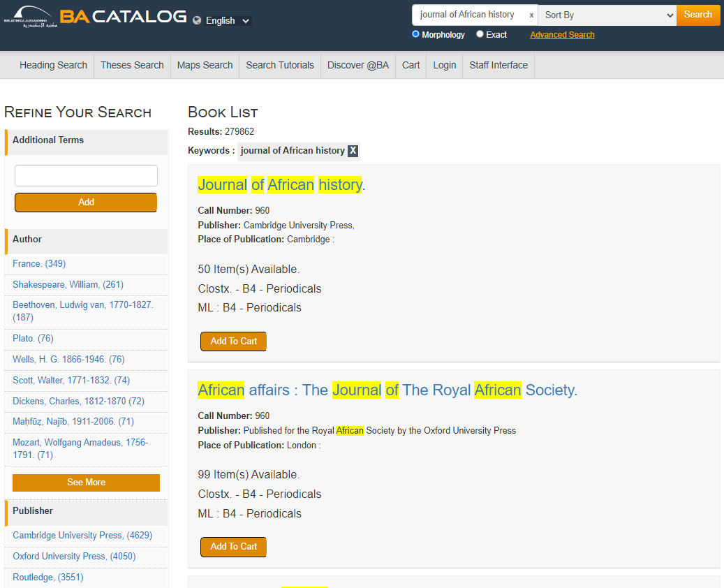Open the Theses Search menu item
Image resolution: width=724 pixels, height=588 pixels.
[x=132, y=65]
